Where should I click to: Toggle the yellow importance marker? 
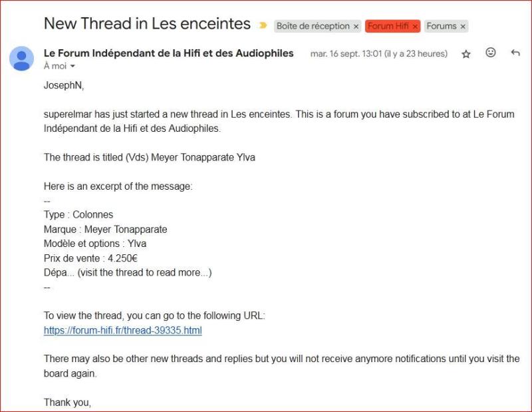click(x=263, y=25)
